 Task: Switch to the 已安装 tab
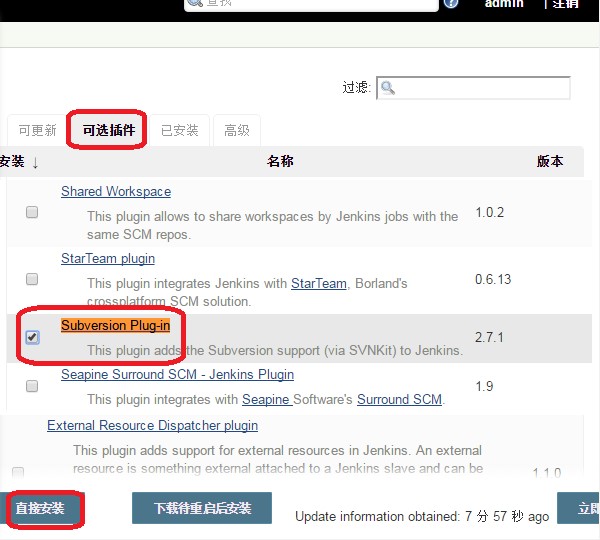[180, 130]
